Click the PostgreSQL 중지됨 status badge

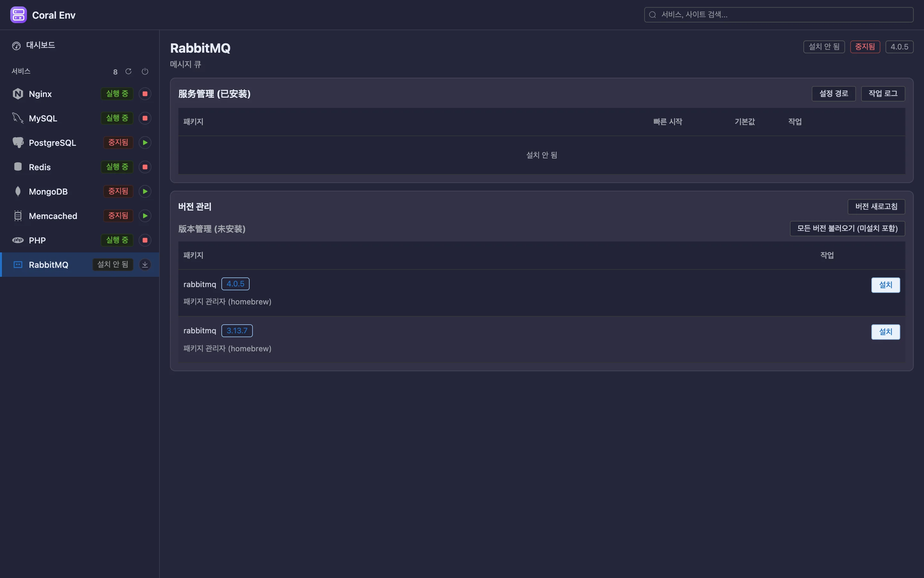[x=118, y=143]
